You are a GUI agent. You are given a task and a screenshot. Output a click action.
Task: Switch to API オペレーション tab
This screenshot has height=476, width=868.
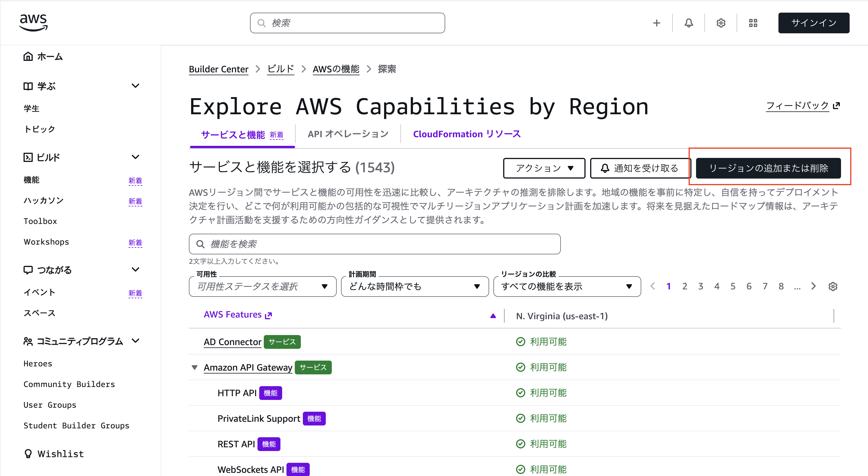pyautogui.click(x=348, y=134)
